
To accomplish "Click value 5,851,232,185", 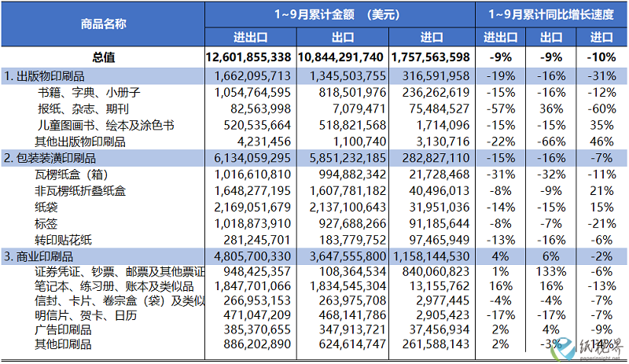I will coord(348,159).
